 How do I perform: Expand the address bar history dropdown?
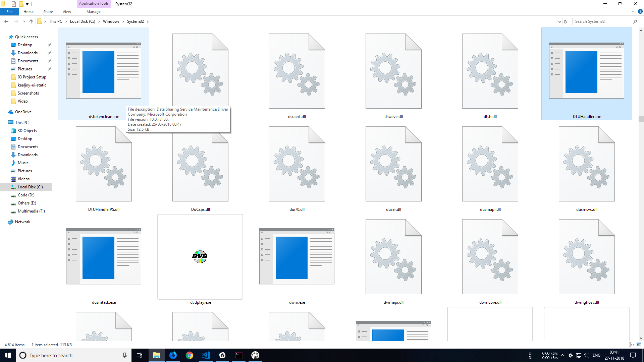[x=559, y=21]
